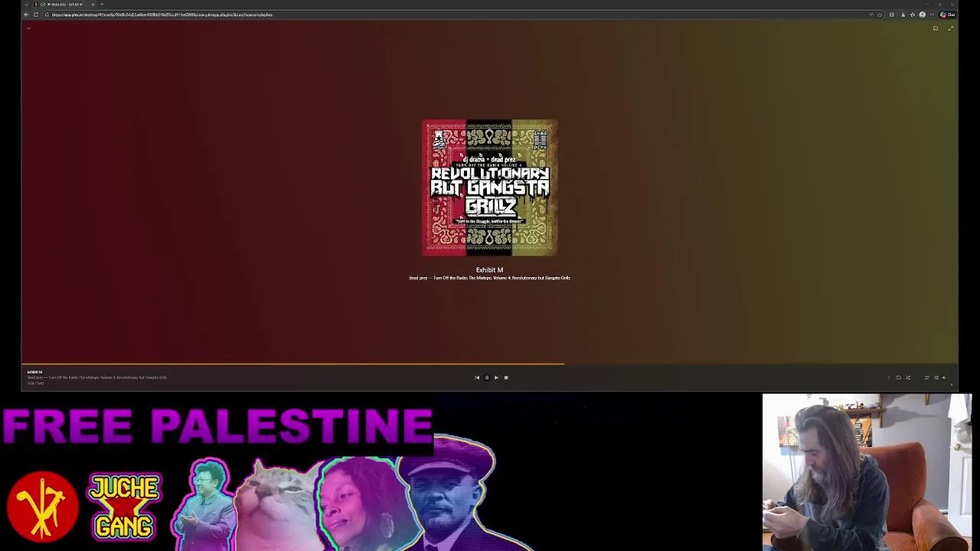This screenshot has height=551, width=980.
Task: Click 'Exhibit M' title in the bottom player bar
Action: coord(35,372)
